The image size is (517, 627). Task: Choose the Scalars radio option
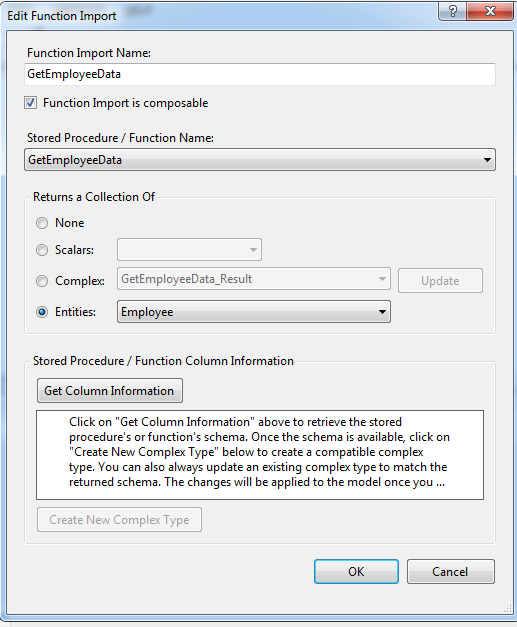tap(42, 250)
